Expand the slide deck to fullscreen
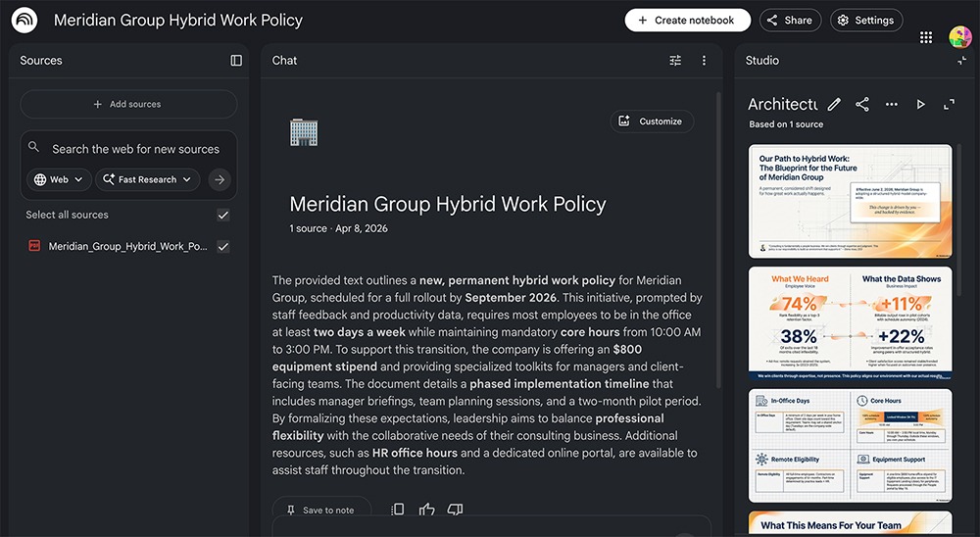 coord(949,104)
